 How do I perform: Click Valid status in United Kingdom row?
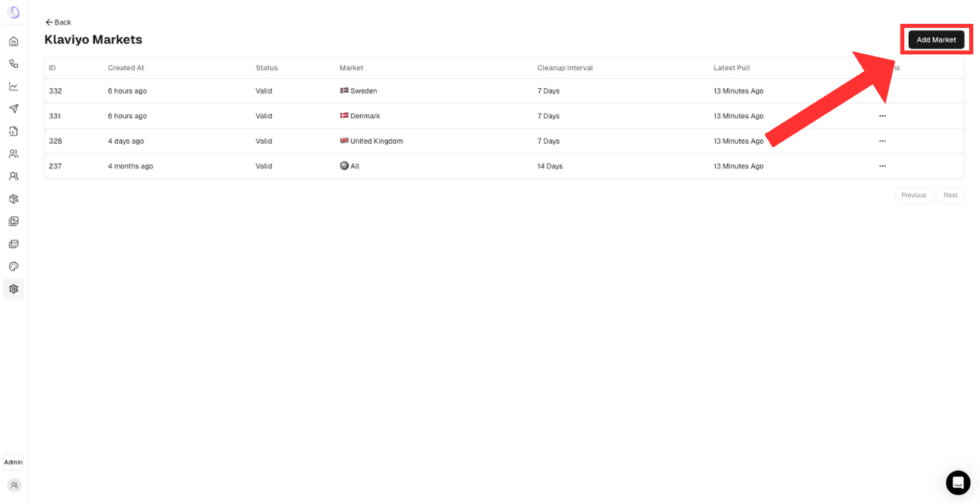click(264, 141)
